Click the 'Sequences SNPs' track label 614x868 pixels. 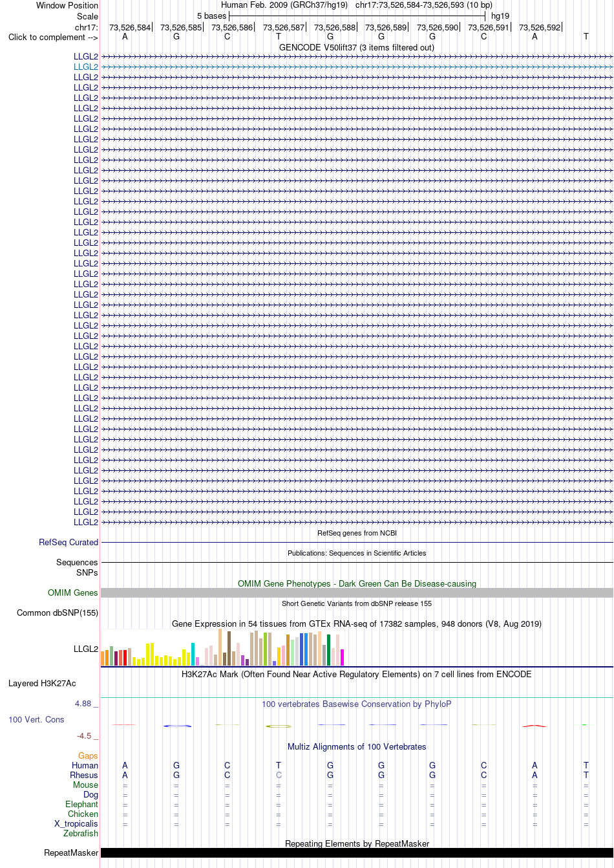[x=77, y=567]
